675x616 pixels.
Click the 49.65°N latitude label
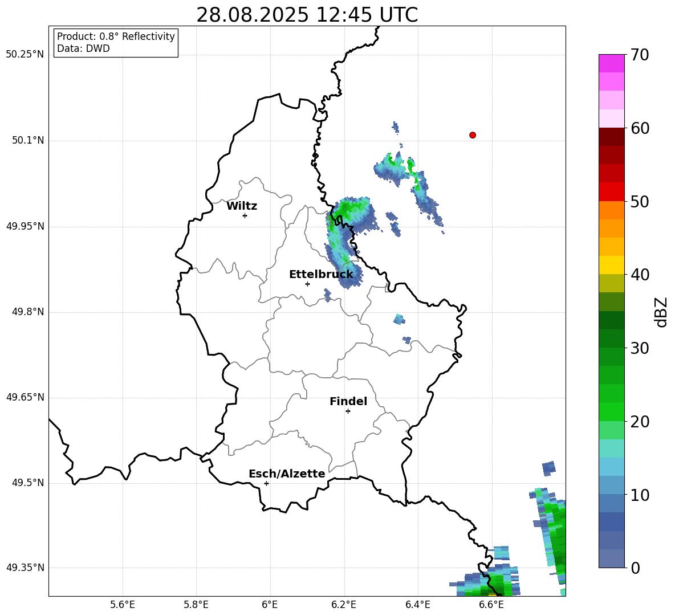[x=25, y=397]
